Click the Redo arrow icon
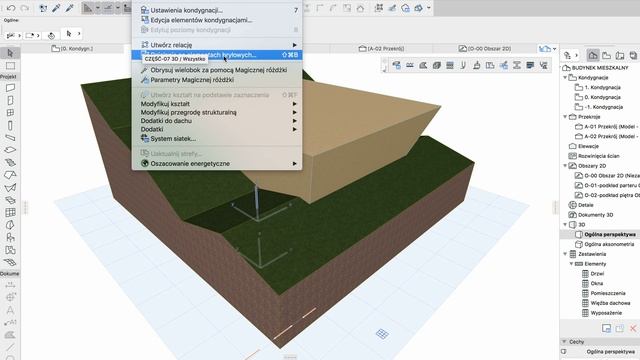The height and width of the screenshot is (360, 640). point(24,8)
